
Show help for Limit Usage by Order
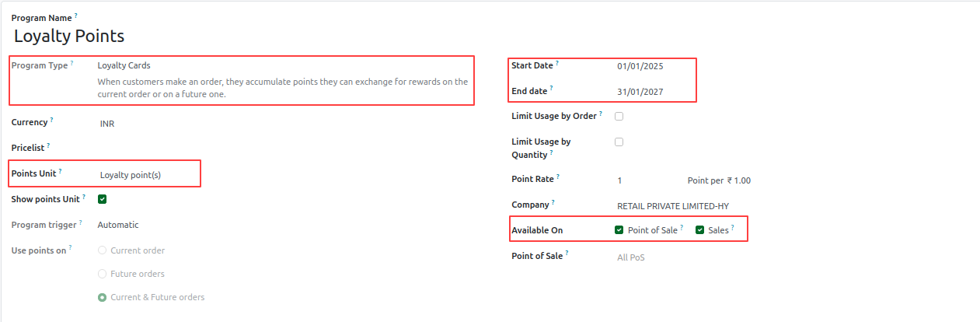601,114
